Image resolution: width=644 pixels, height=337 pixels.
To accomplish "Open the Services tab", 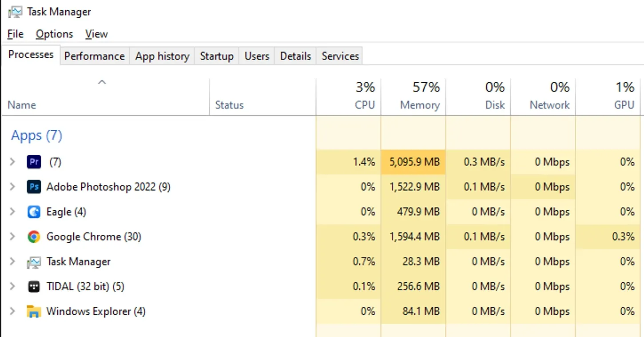I will (x=340, y=56).
